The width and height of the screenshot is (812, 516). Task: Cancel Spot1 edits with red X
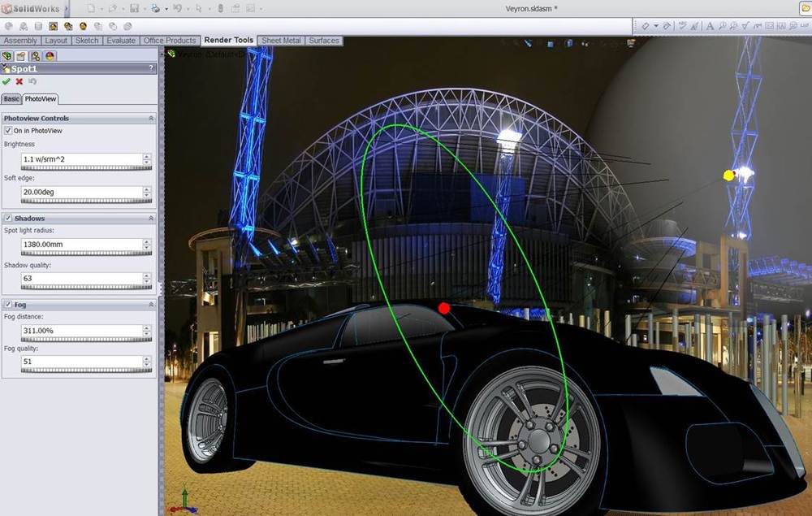(x=19, y=82)
